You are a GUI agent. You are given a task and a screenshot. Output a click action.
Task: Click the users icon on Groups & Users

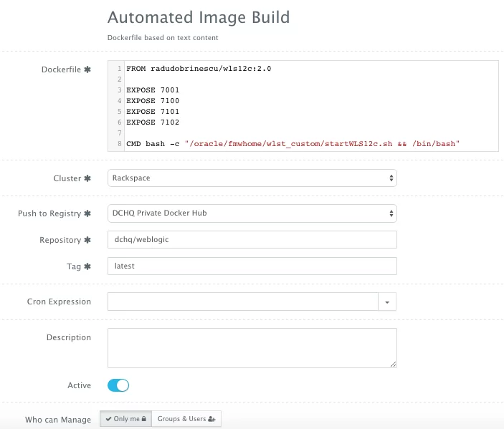tap(211, 419)
